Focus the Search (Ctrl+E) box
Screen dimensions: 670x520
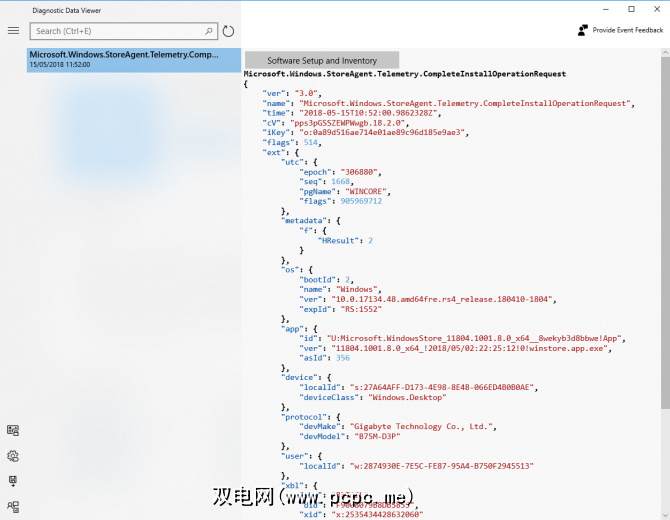[x=124, y=31]
